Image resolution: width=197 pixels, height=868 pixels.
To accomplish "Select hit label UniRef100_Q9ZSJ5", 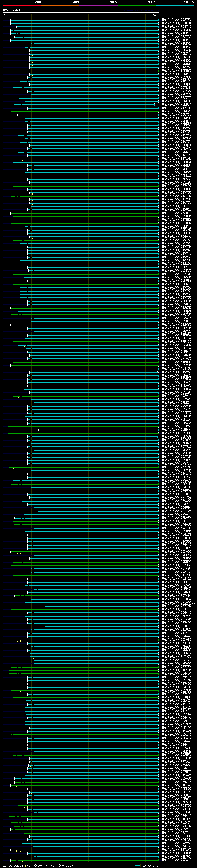I will pyautogui.click(x=177, y=860).
